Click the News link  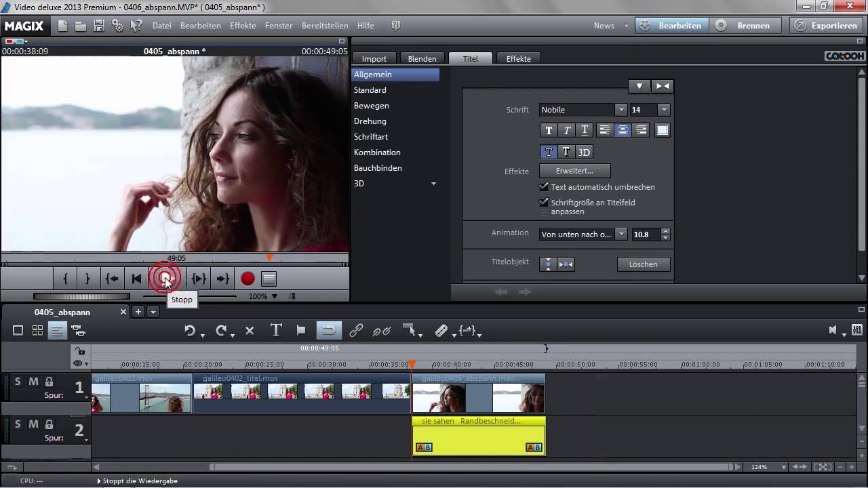(604, 26)
